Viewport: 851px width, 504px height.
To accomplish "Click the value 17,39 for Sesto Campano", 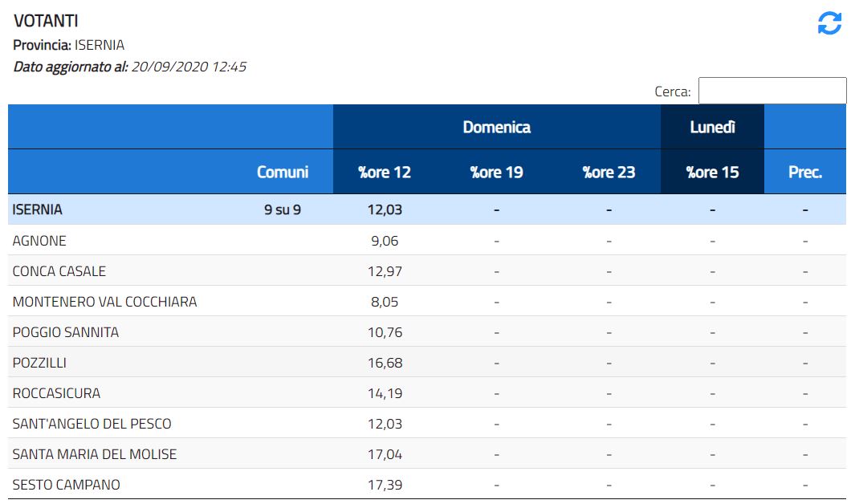I will tap(385, 485).
